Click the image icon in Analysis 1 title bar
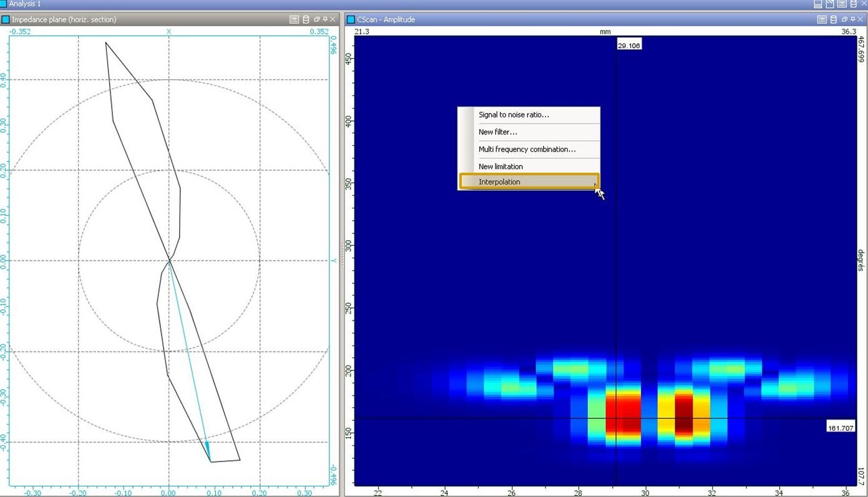 (x=841, y=4)
